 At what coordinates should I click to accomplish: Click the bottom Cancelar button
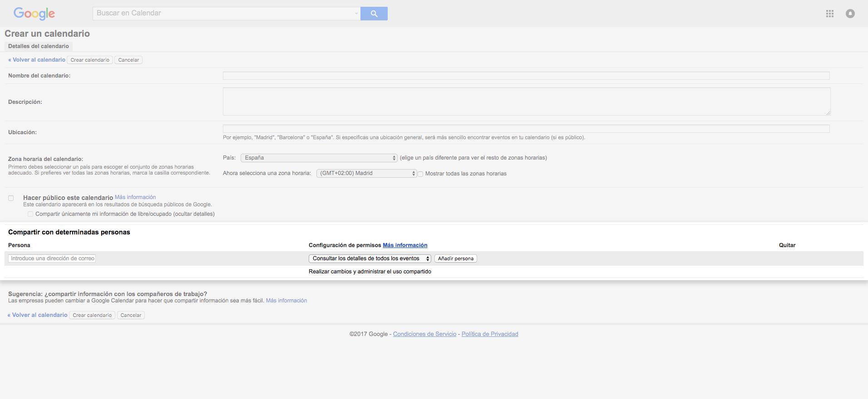pos(131,315)
